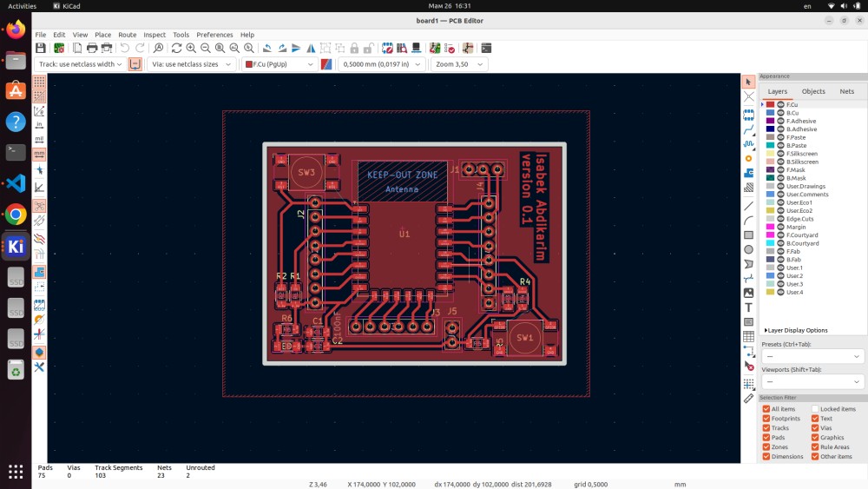The width and height of the screenshot is (868, 489).
Task: Open the Find text tool
Action: pos(158,48)
